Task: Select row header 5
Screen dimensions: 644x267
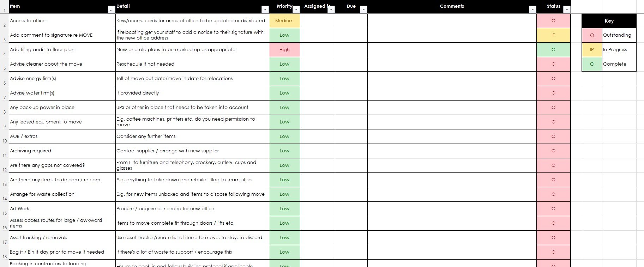Action: (x=4, y=64)
